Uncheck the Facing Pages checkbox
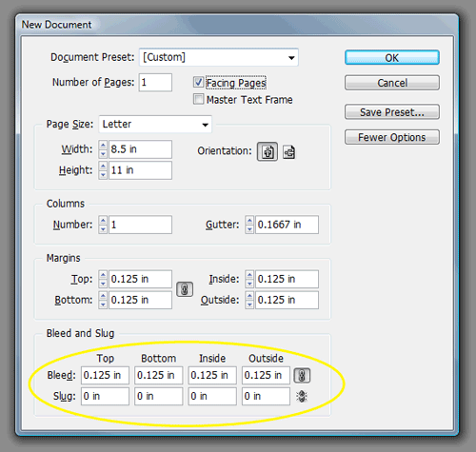This screenshot has width=476, height=452. tap(198, 82)
